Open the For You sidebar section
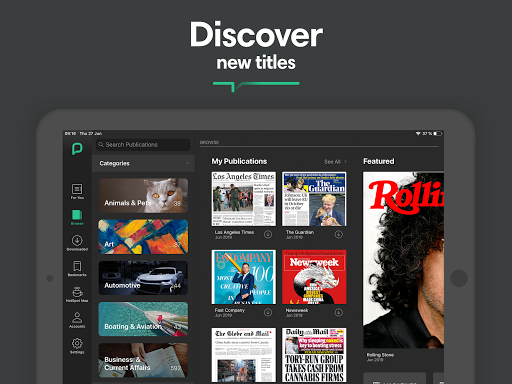 coord(77,192)
